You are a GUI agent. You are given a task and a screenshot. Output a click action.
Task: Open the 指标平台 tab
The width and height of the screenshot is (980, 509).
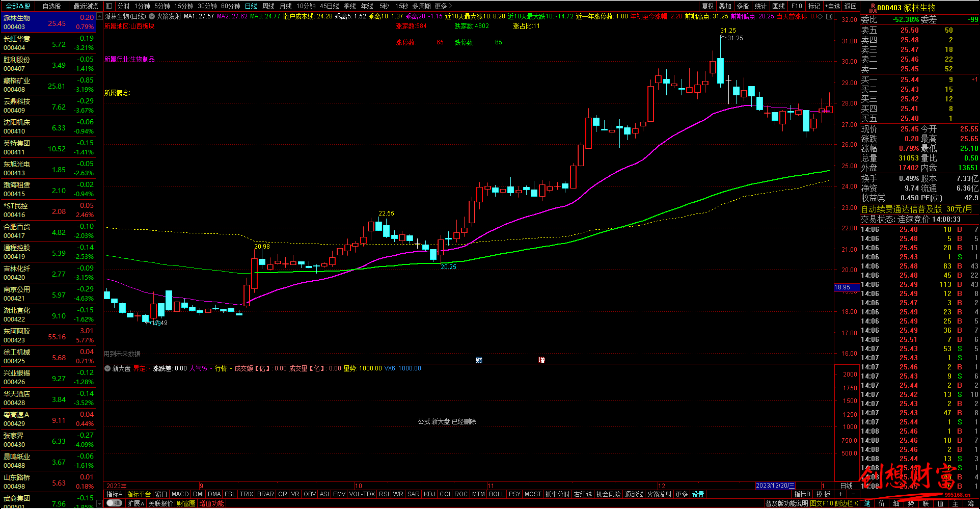click(x=139, y=494)
